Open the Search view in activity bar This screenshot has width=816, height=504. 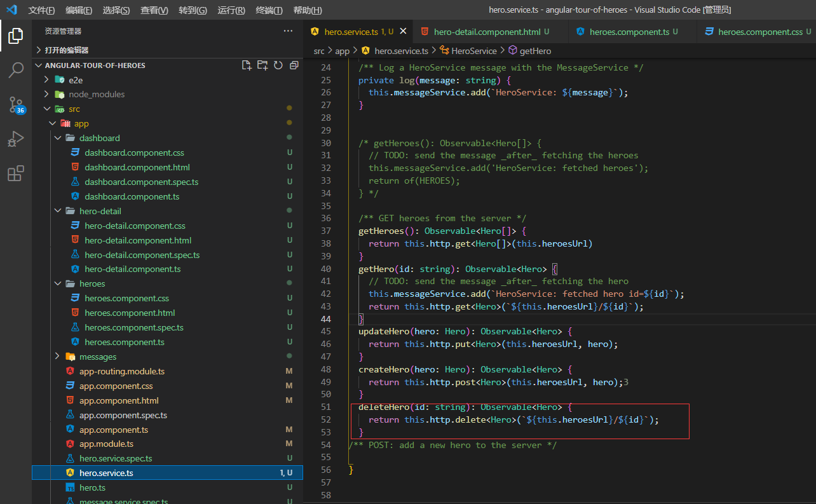pos(16,70)
